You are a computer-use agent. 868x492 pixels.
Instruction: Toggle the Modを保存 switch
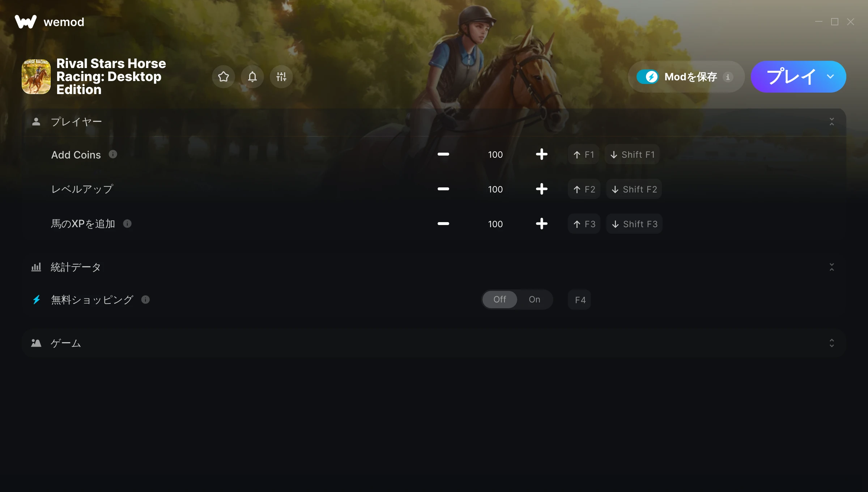[x=647, y=77]
